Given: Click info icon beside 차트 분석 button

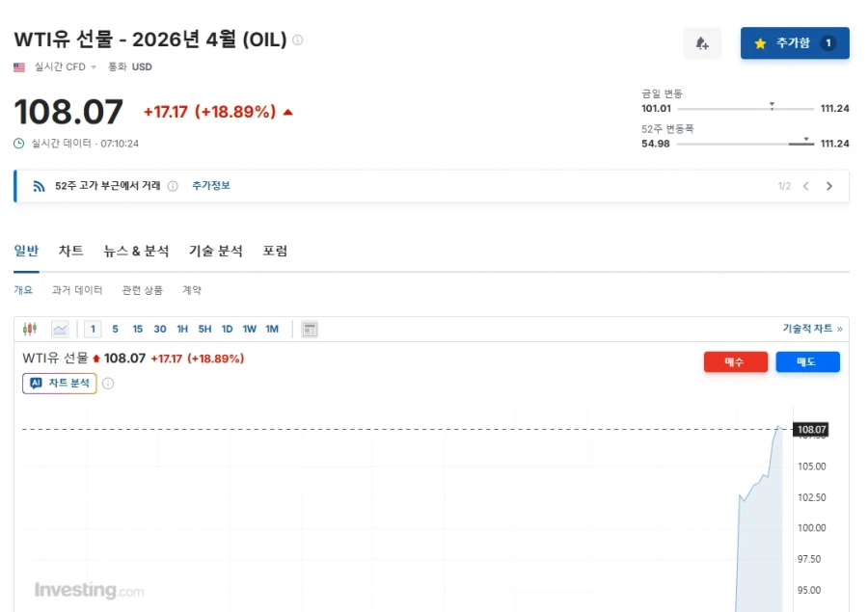Looking at the screenshot, I should point(108,384).
